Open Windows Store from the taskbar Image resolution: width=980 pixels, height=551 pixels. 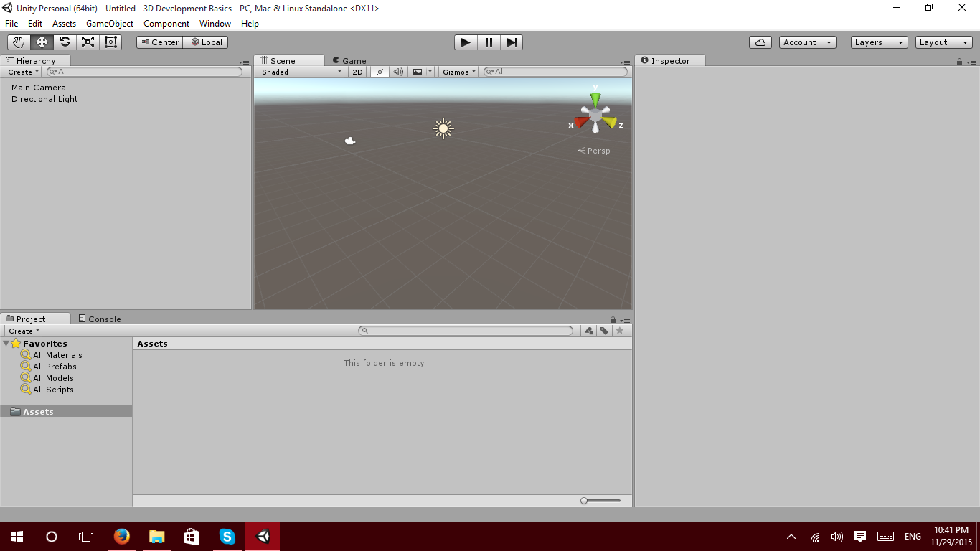(192, 537)
